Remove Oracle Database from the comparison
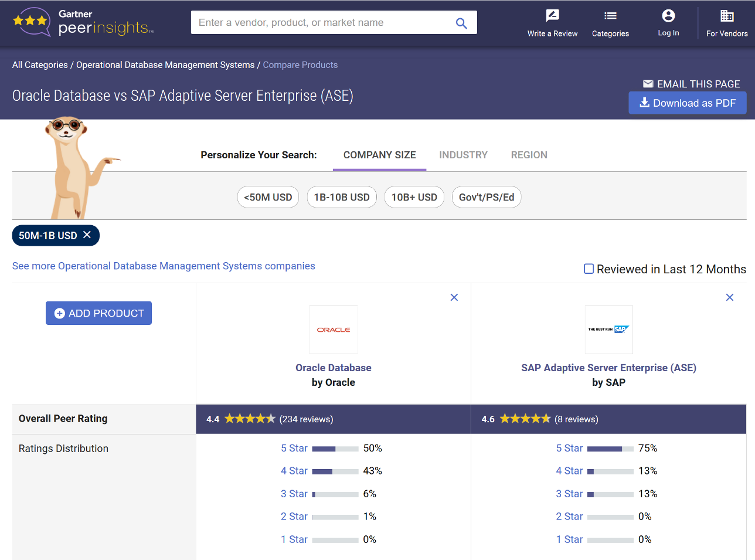The width and height of the screenshot is (755, 560). 454,297
